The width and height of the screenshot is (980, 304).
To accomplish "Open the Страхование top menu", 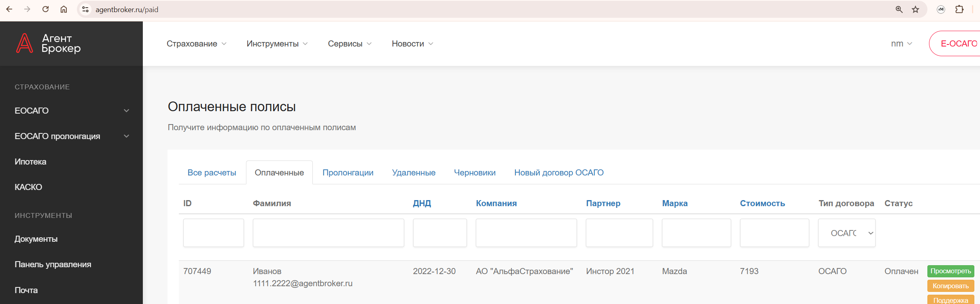I will tap(196, 44).
